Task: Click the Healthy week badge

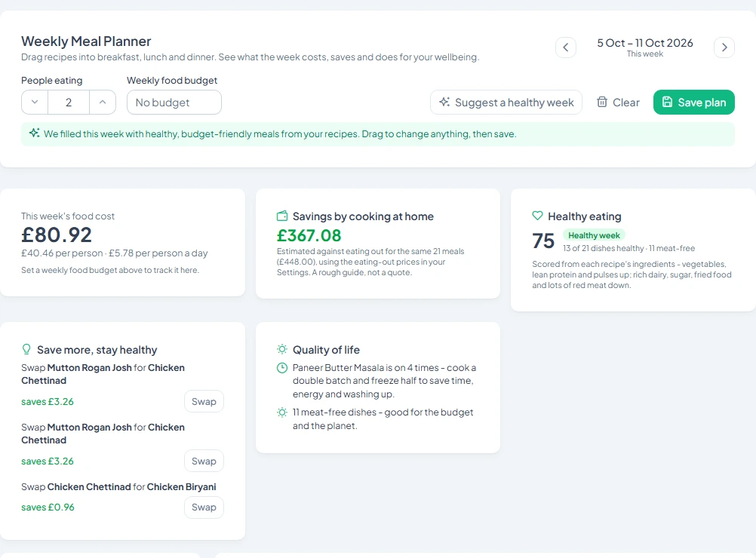Action: click(594, 235)
